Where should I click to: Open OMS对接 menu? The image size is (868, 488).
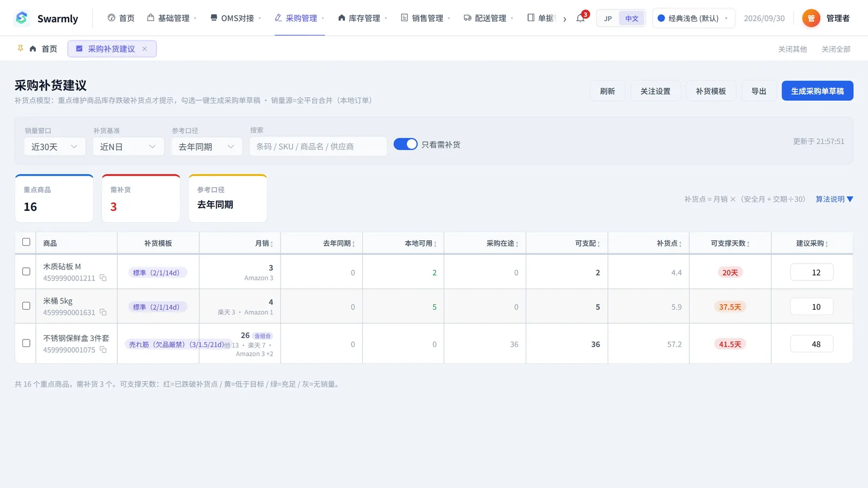pyautogui.click(x=236, y=18)
